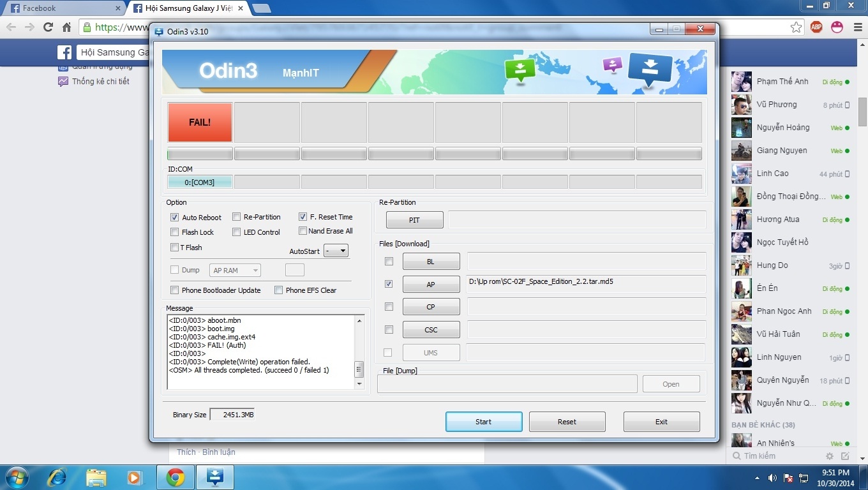The width and height of the screenshot is (868, 490).
Task: Select the Hội Samsung Galaxy J tab
Action: 188,8
